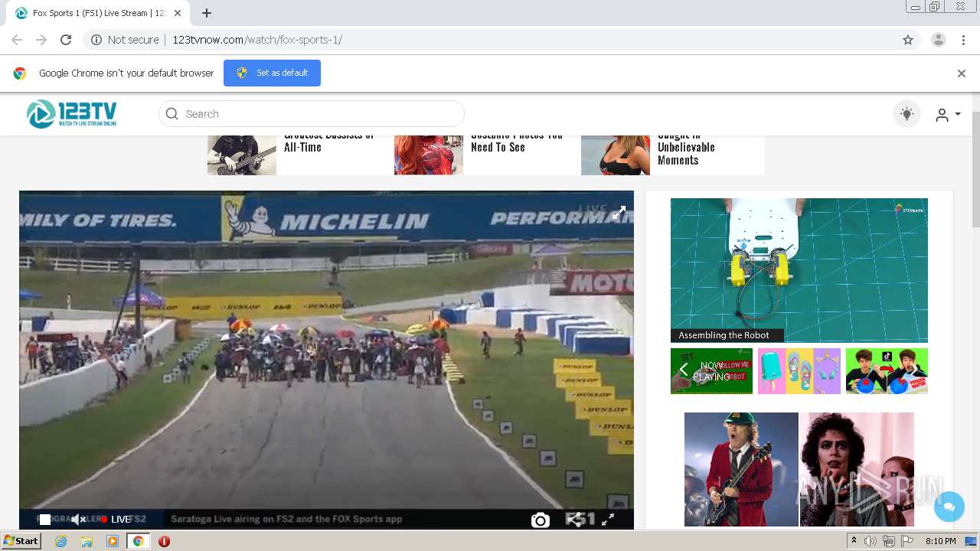Enter fullscreen from player control bar

(x=608, y=520)
